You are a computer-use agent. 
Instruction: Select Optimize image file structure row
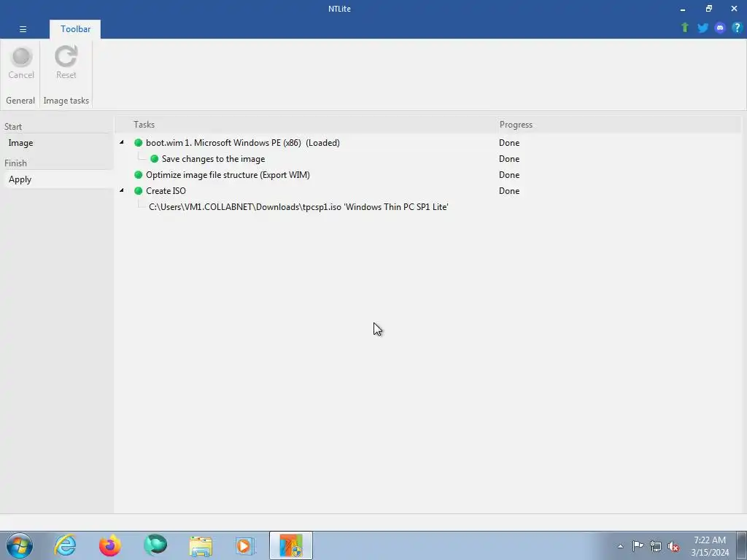pyautogui.click(x=228, y=175)
